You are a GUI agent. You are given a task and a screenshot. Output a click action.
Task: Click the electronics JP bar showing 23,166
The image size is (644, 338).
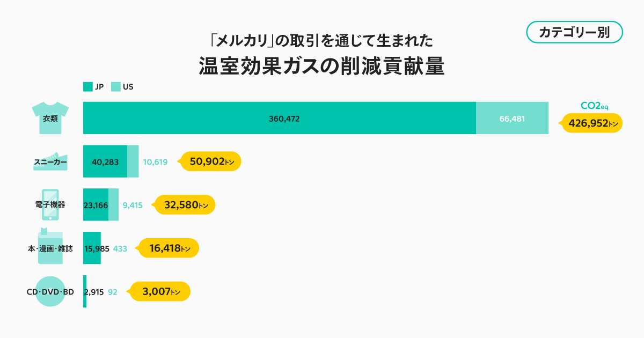pos(96,204)
